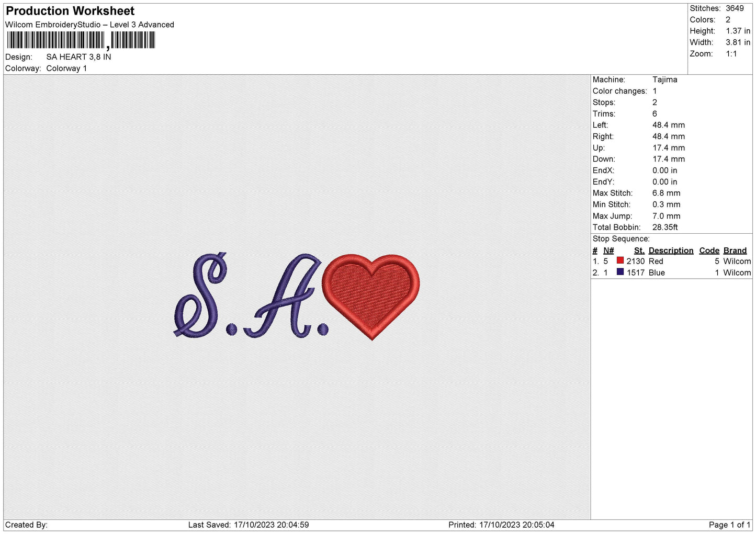Click the 'Trims:' label
Screen dimensions: 756x534
pos(604,114)
